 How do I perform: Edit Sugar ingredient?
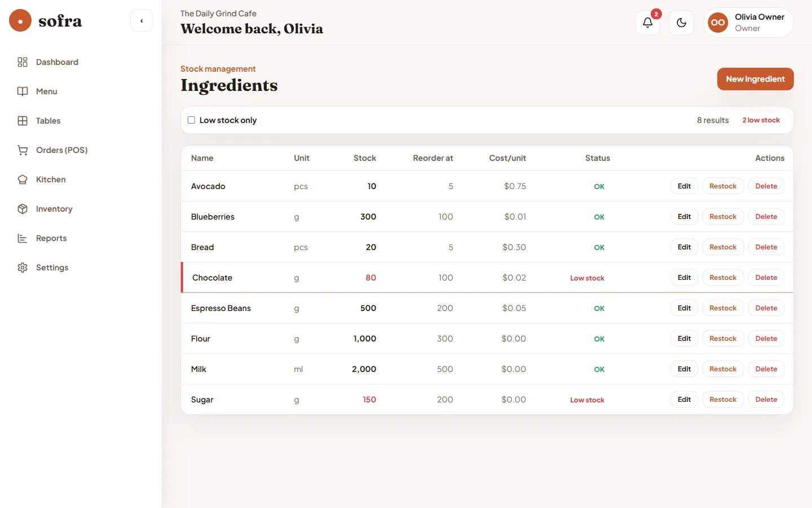coord(684,400)
